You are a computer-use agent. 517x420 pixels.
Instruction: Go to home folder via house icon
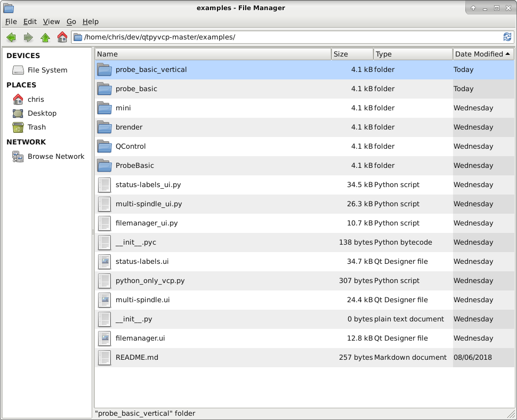(62, 37)
